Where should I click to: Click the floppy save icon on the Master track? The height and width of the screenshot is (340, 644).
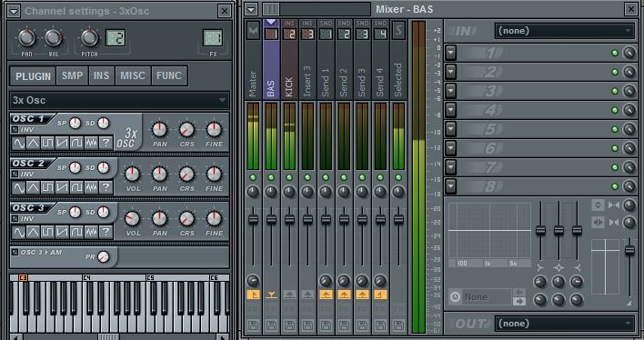point(253,326)
